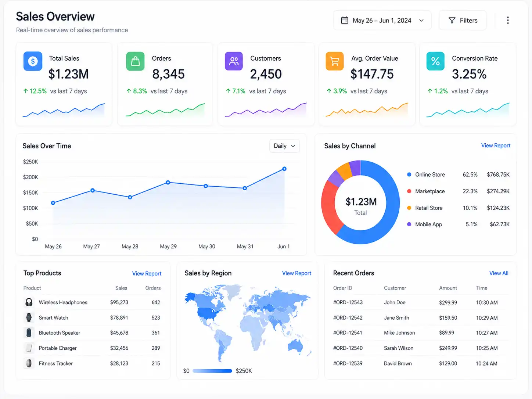The image size is (532, 399).
Task: Click the Wireless Headphones product icon
Action: tap(29, 302)
